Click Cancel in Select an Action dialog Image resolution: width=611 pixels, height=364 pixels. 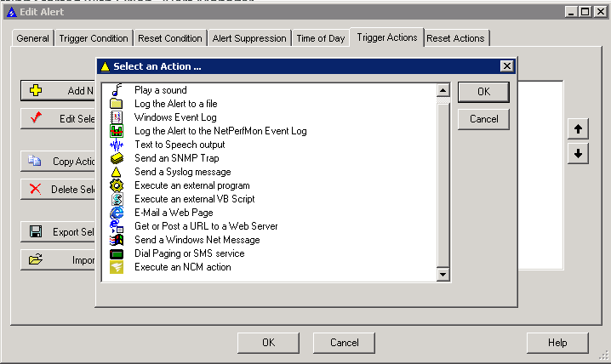pyautogui.click(x=483, y=119)
